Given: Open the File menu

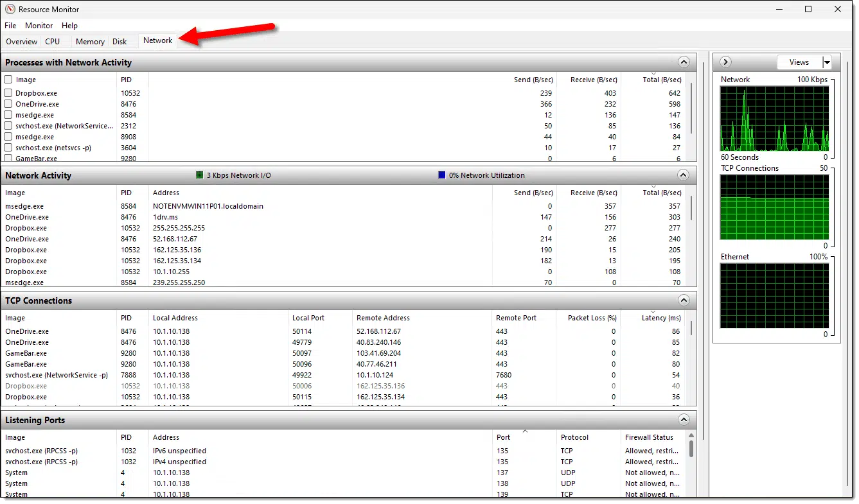Looking at the screenshot, I should coord(10,26).
